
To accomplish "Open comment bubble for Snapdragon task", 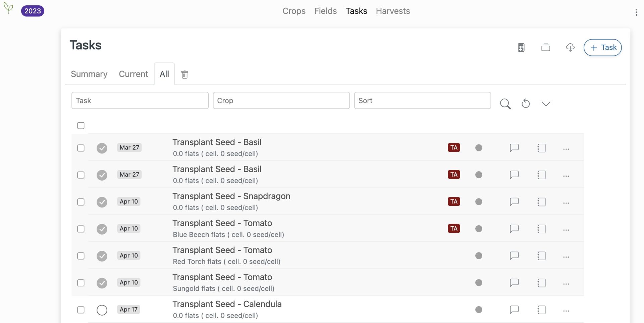I will tap(514, 202).
